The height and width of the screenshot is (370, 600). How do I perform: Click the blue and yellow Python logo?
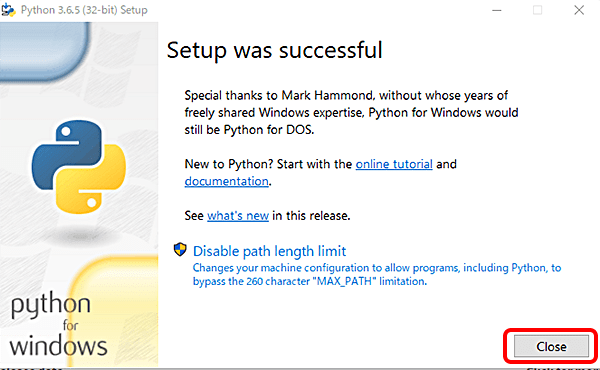tap(79, 166)
